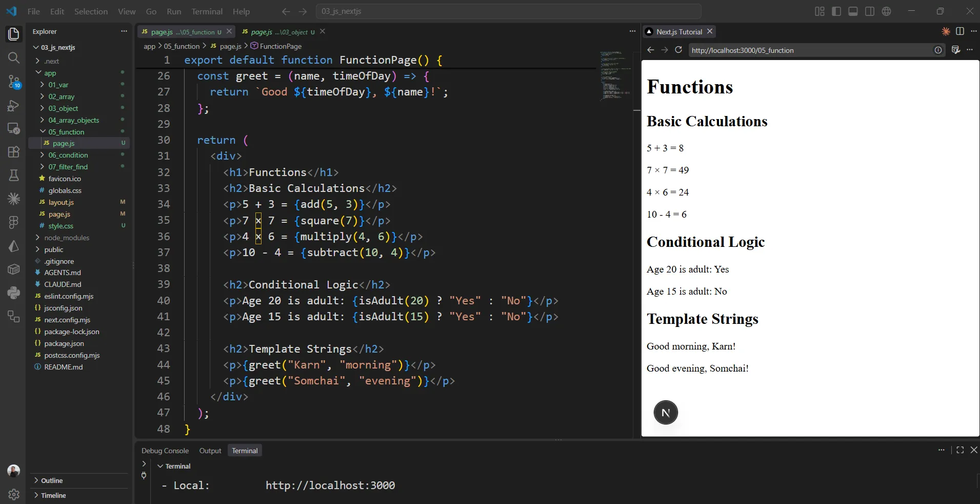Collapse the Terminal group chevron
Image resolution: width=980 pixels, height=504 pixels.
tap(161, 466)
